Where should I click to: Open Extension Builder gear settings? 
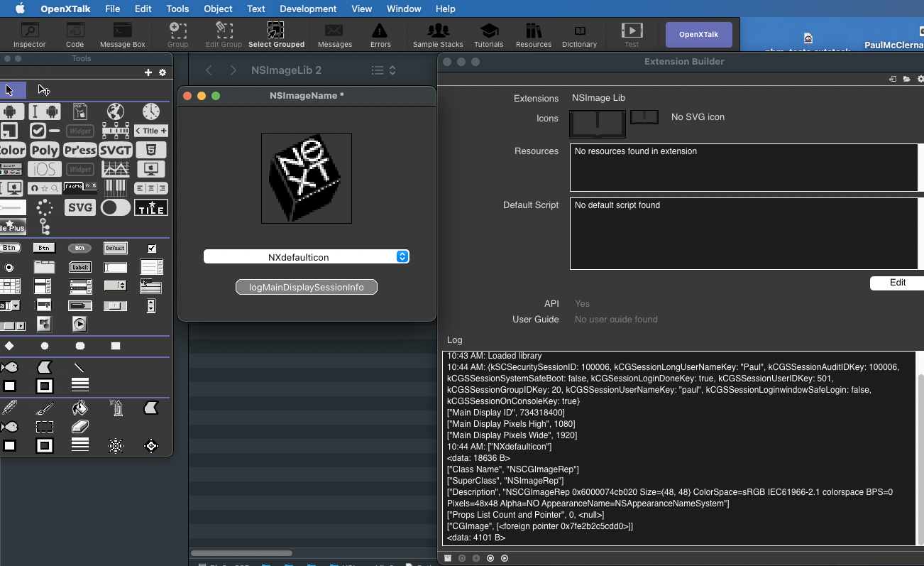(920, 79)
